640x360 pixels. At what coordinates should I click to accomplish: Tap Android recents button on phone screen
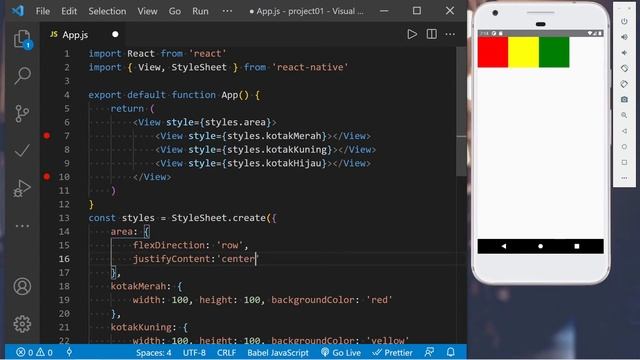click(577, 246)
